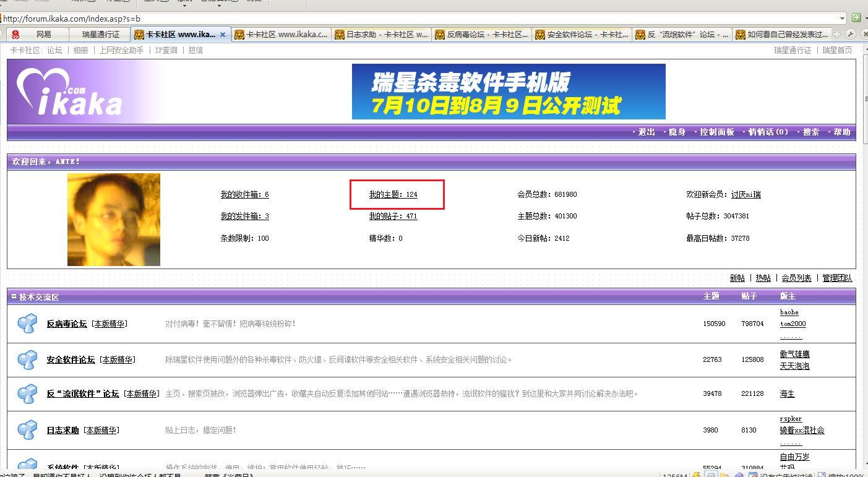
Task: Open moderator 傲气雄鹰's profile link
Action: pyautogui.click(x=795, y=354)
